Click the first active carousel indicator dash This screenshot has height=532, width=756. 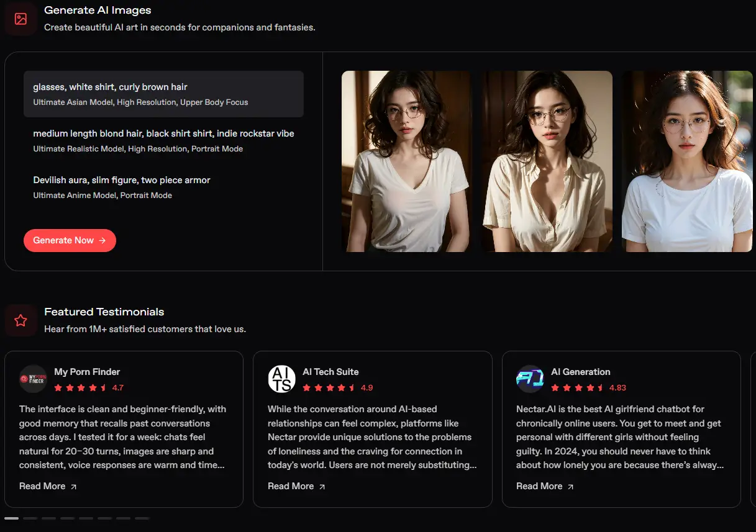[x=11, y=518]
